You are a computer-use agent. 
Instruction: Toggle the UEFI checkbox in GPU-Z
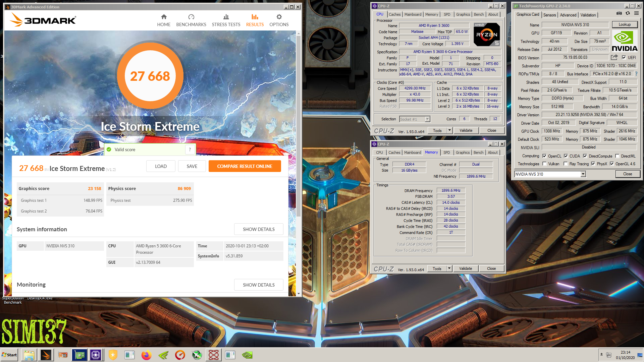point(624,57)
